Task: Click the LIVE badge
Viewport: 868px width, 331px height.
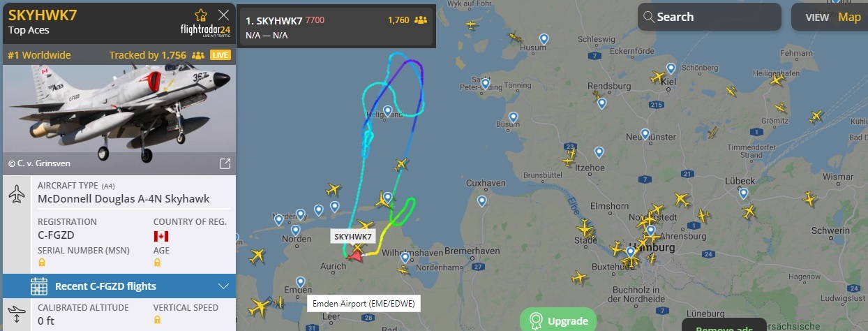Action: [x=220, y=55]
